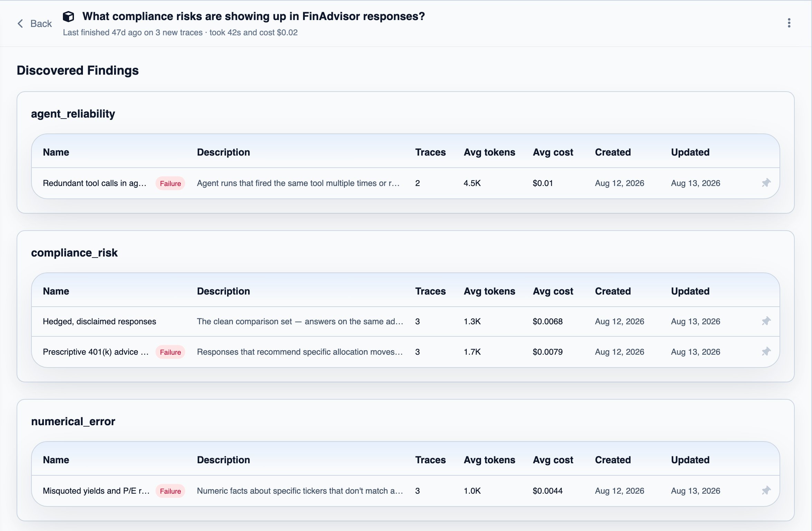The width and height of the screenshot is (812, 531).
Task: Click the 1.7K avg tokens value
Action: [x=472, y=352]
